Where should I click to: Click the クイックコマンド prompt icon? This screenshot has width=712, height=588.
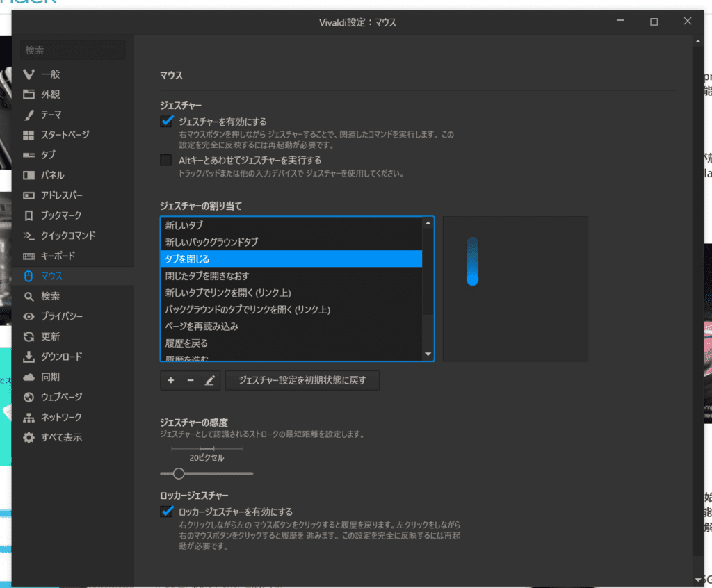tap(29, 236)
